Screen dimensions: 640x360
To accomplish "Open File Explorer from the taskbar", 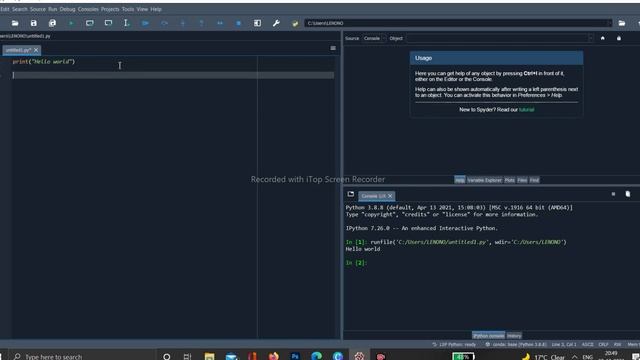I will [209, 356].
